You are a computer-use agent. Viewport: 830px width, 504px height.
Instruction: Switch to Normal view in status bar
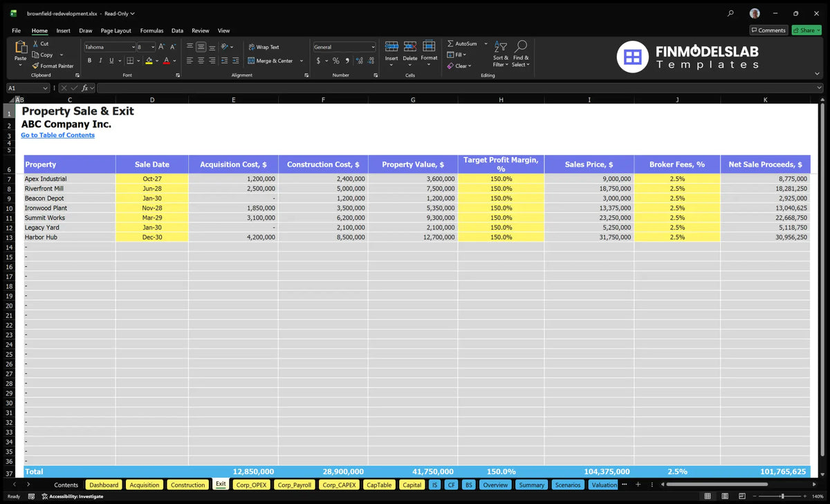pyautogui.click(x=707, y=496)
